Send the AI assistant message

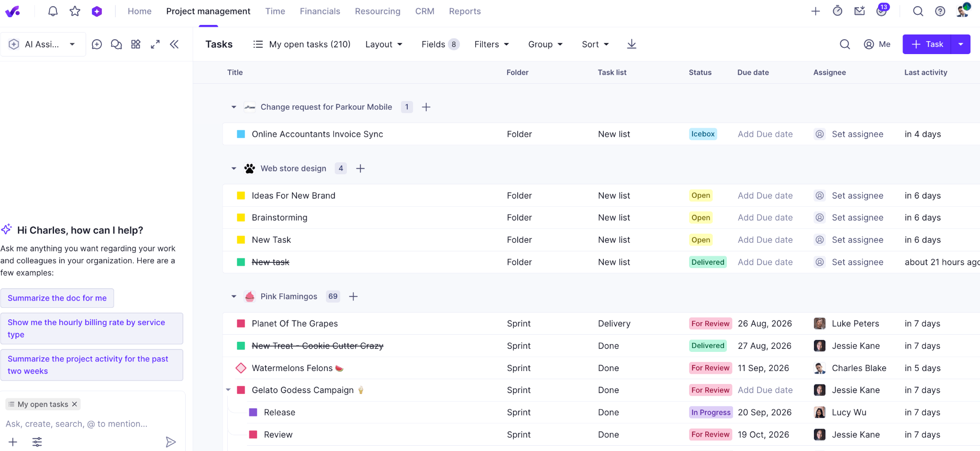tap(170, 441)
